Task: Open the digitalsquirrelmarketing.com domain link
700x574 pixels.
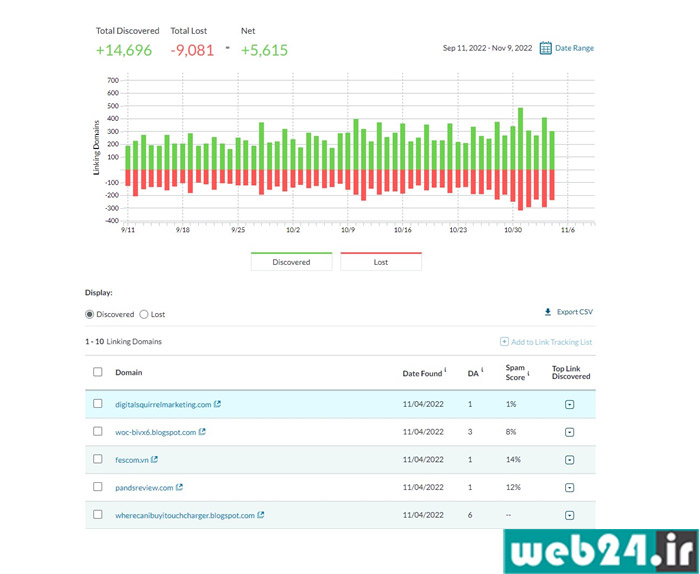Action: pos(163,404)
